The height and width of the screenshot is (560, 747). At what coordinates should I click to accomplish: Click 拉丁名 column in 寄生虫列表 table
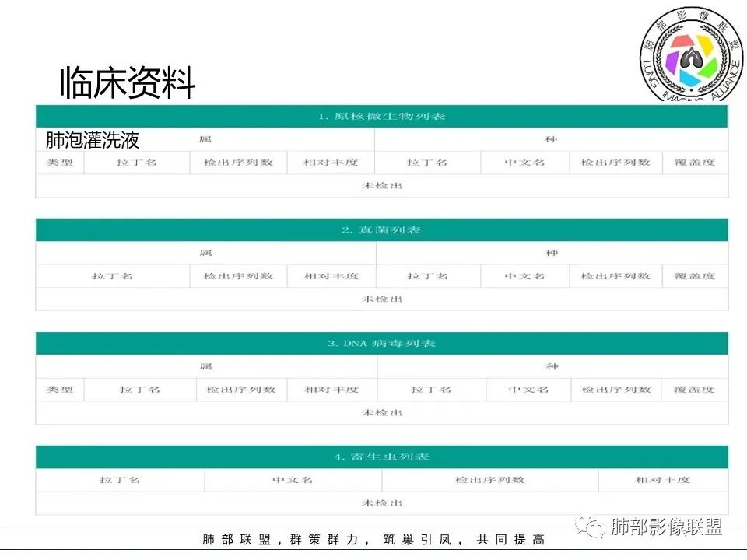point(120,480)
